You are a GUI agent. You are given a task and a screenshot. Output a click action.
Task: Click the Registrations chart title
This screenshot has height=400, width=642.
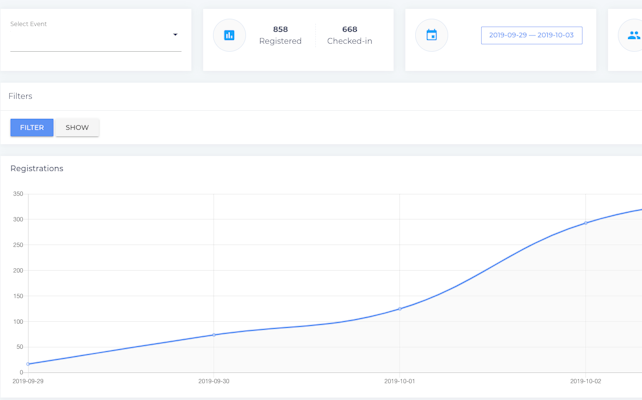pos(37,168)
